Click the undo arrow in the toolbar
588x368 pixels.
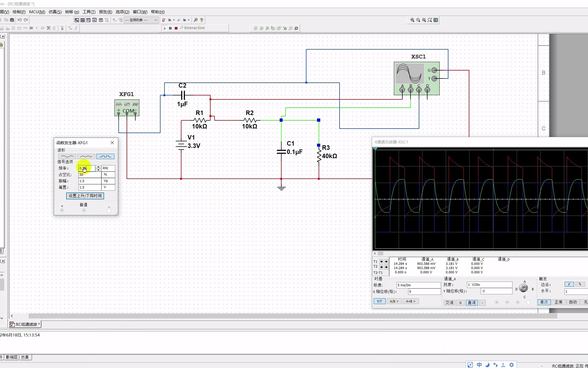tap(20, 20)
